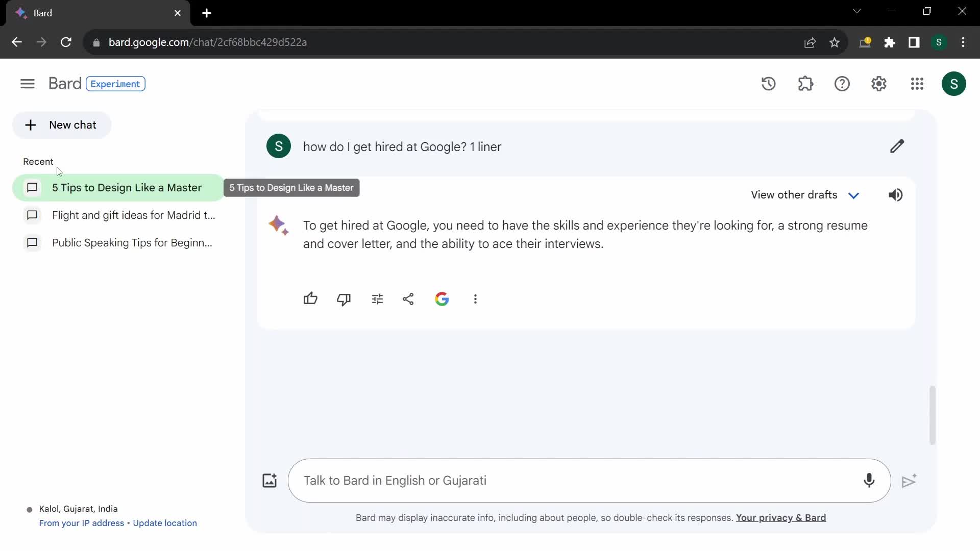The image size is (980, 551).
Task: Toggle microphone input in chat field
Action: pyautogui.click(x=868, y=481)
